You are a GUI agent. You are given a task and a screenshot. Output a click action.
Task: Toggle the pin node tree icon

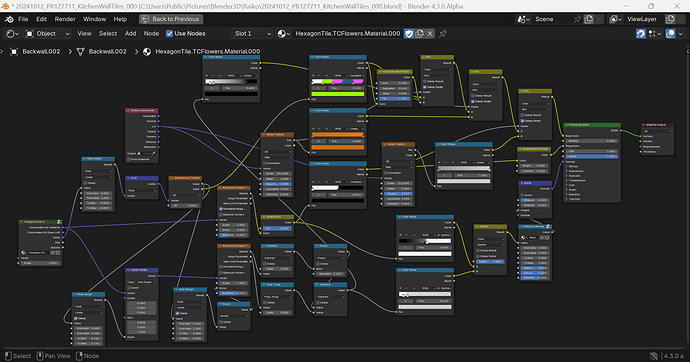click(x=443, y=33)
